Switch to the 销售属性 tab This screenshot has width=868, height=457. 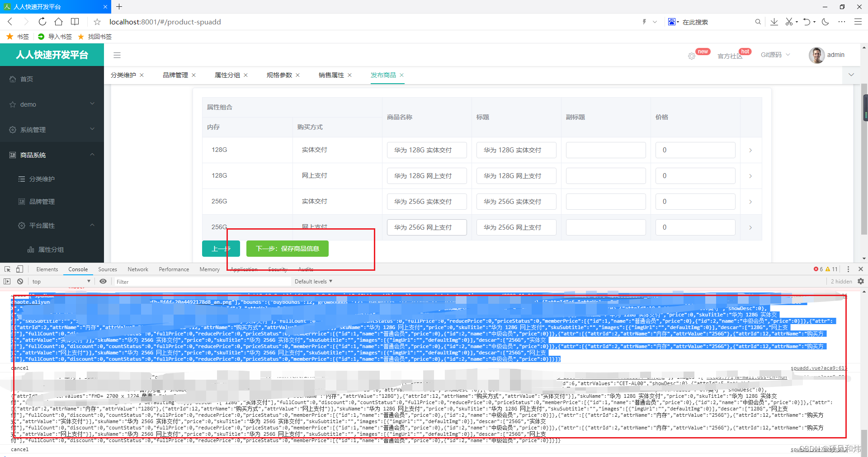tap(331, 75)
